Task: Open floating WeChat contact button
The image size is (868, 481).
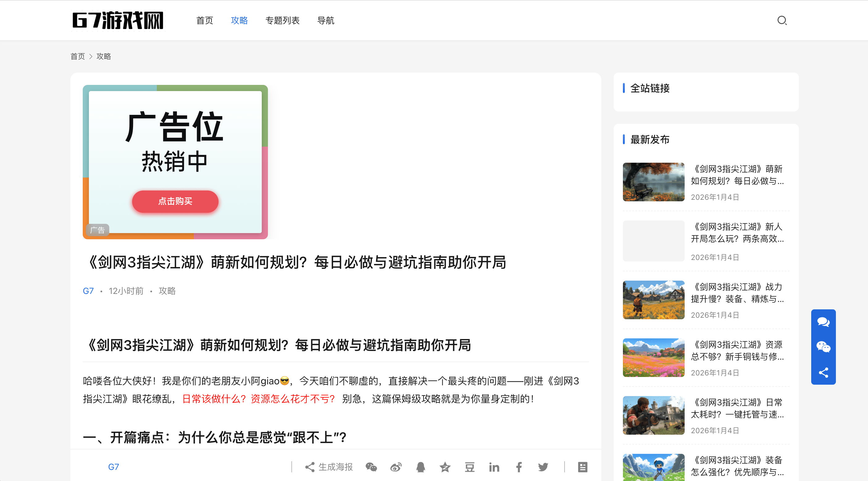Action: tap(823, 347)
